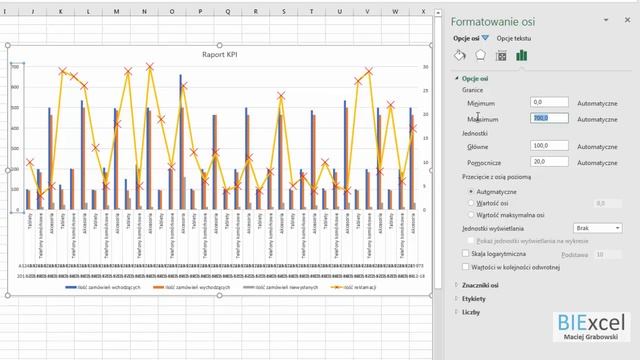This screenshot has width=640, height=360.
Task: Click the Granice label
Action: (472, 90)
